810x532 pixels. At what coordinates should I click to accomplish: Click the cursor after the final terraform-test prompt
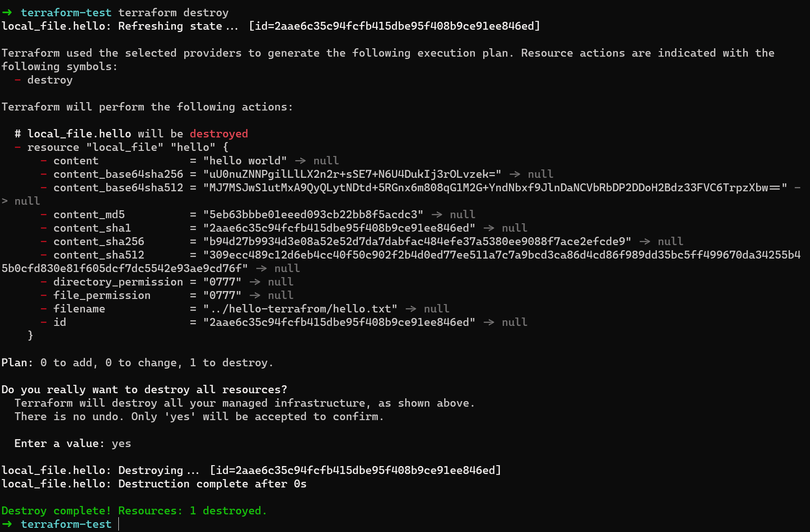[x=119, y=524]
